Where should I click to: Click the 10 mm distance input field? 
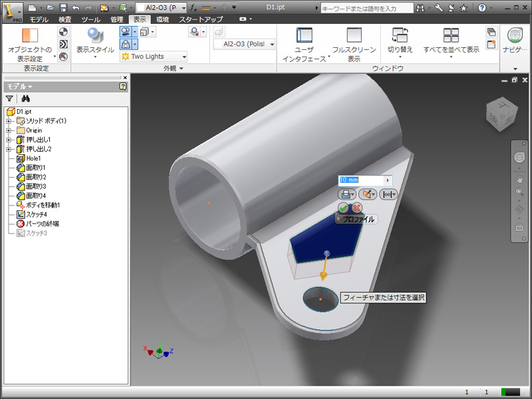pyautogui.click(x=360, y=180)
